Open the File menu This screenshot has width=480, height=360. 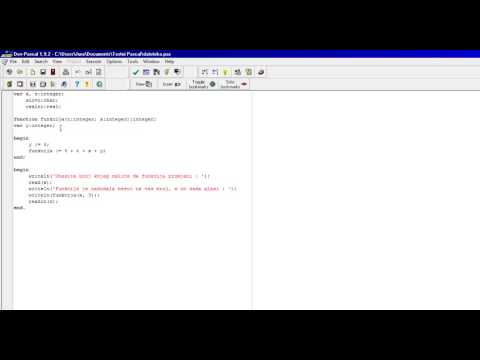tap(13, 62)
